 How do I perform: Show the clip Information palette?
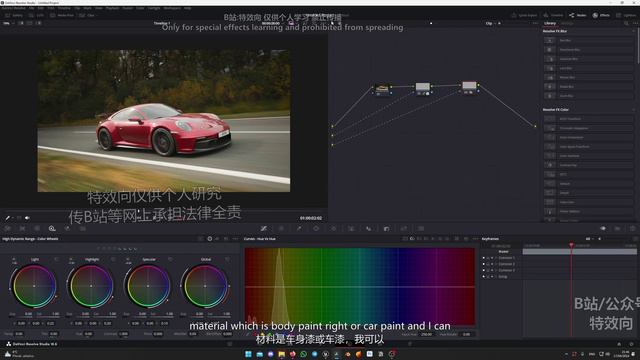click(x=633, y=229)
